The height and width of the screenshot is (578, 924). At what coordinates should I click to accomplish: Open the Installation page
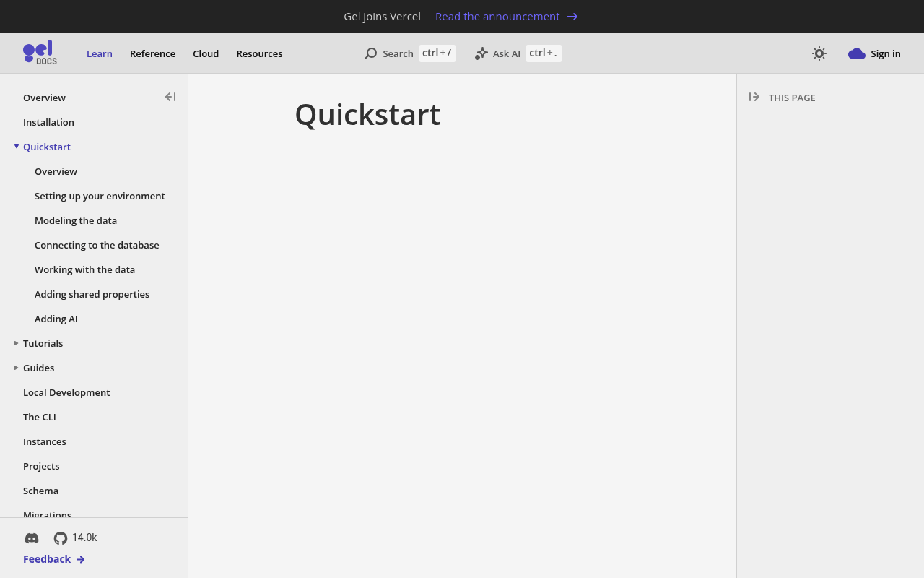[x=48, y=122]
